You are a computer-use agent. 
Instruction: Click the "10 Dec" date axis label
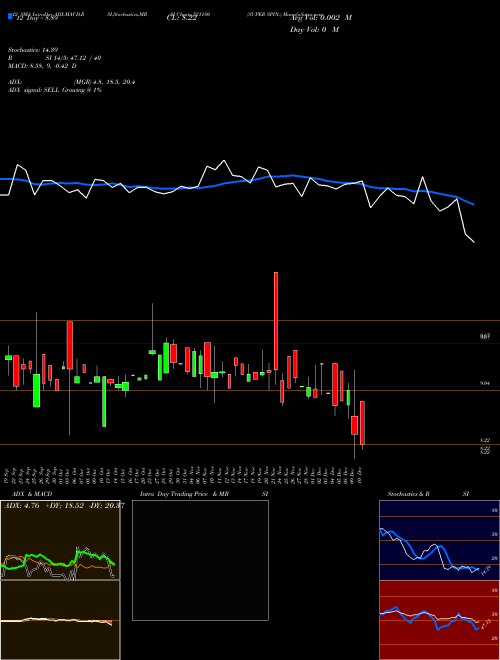(361, 474)
